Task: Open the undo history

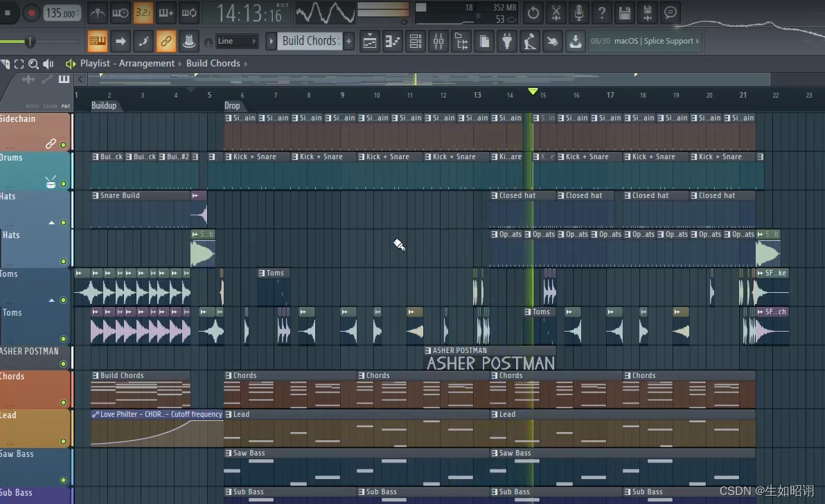Action: (533, 12)
